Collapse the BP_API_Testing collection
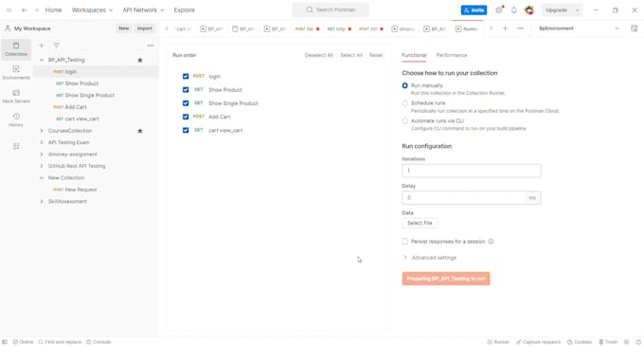This screenshot has height=347, width=644. click(x=42, y=60)
